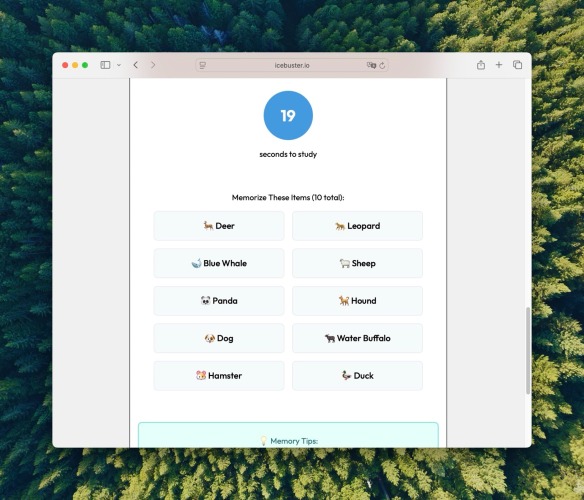Minimize the Safari window with yellow button
This screenshot has width=584, height=500.
coord(75,65)
